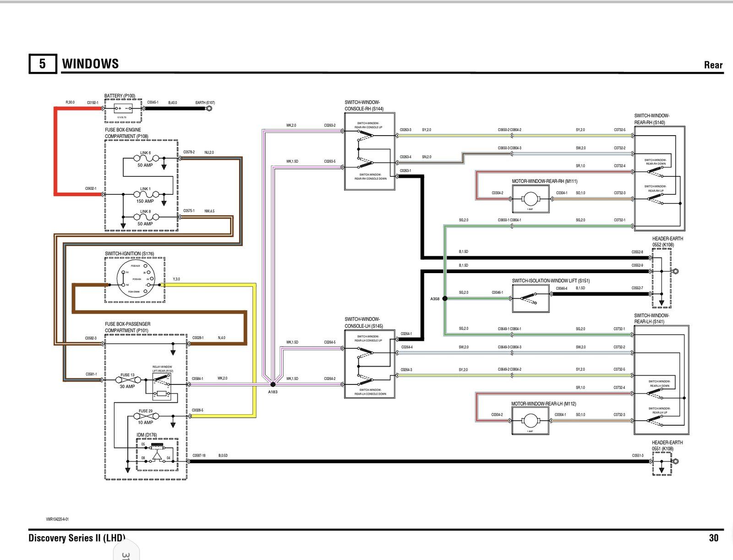Viewport: 733px width, 560px height.
Task: Click the REAR-RH CONSOLE UP switch contact
Action: pos(366,134)
